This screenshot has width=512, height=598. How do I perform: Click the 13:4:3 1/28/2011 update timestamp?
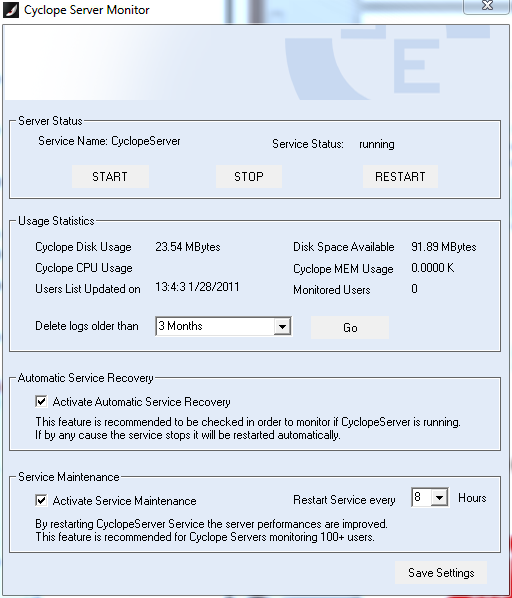(197, 287)
